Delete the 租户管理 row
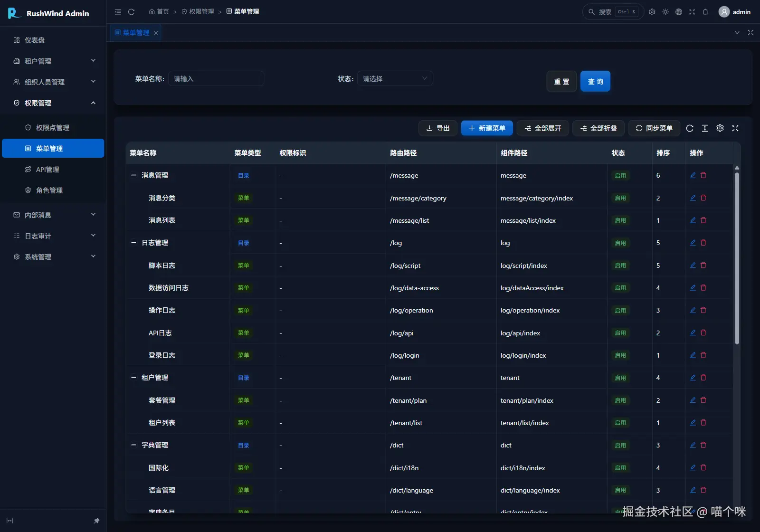The image size is (760, 532). point(703,378)
